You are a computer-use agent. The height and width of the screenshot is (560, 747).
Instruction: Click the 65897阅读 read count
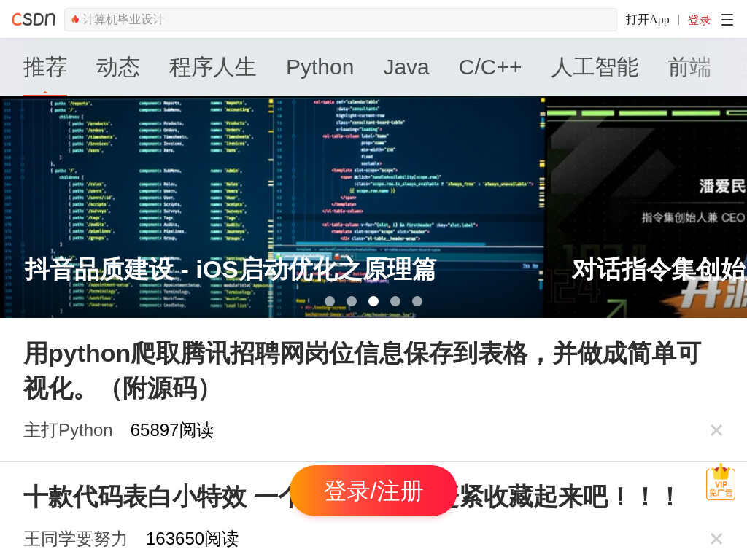tap(172, 430)
